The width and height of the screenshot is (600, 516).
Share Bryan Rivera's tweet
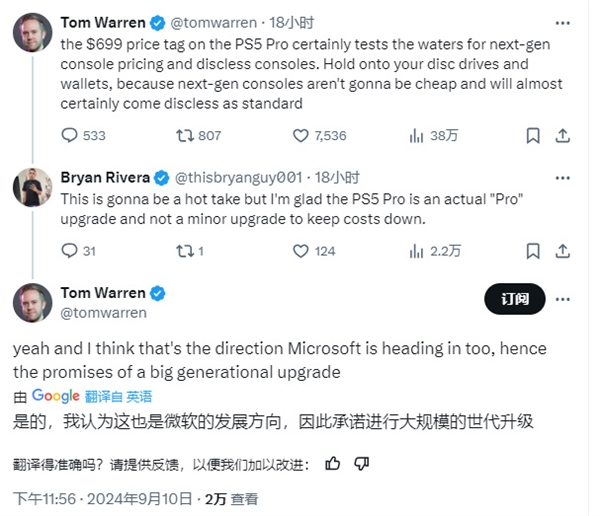click(562, 250)
